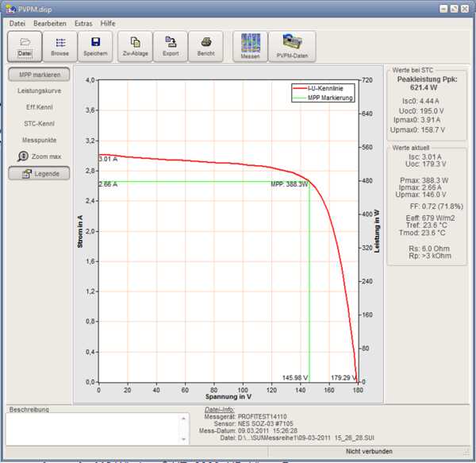Click the red I-U-Kennlinie legend entry
Screen dimensions: 476x463
coord(322,88)
